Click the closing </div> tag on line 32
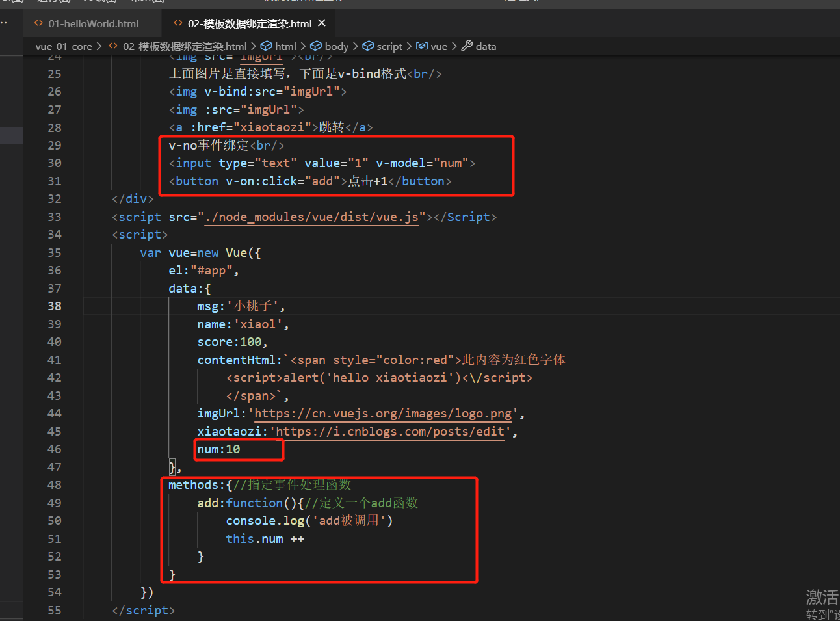The height and width of the screenshot is (621, 840). [x=133, y=199]
